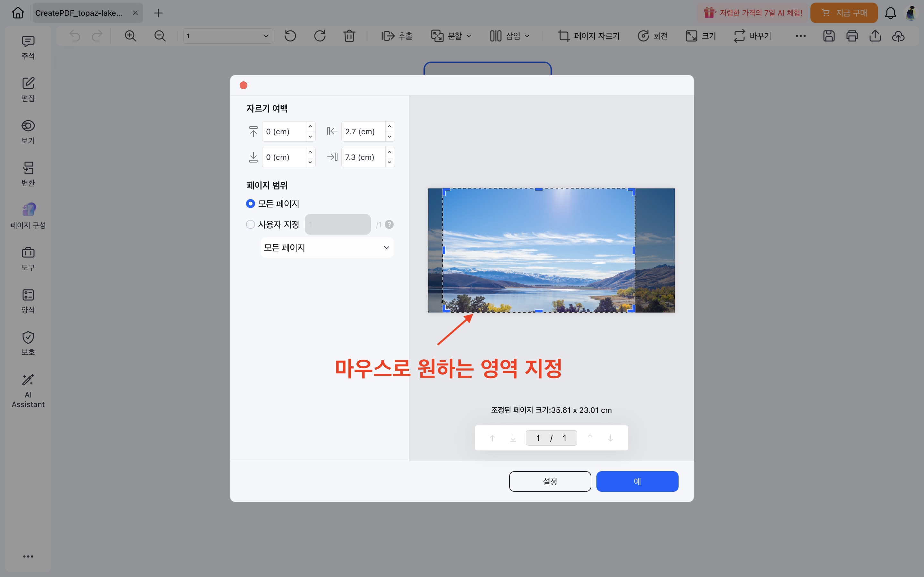This screenshot has width=924, height=577.
Task: Click the home icon
Action: tap(18, 13)
